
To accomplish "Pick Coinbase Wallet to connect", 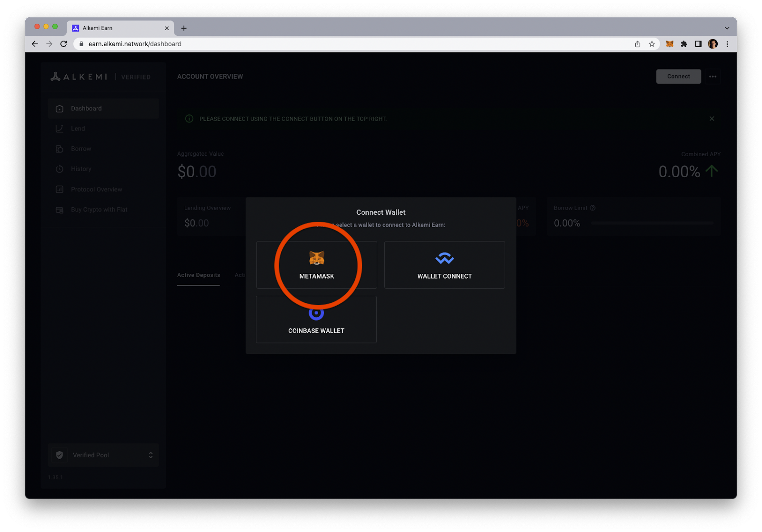I will pos(316,320).
